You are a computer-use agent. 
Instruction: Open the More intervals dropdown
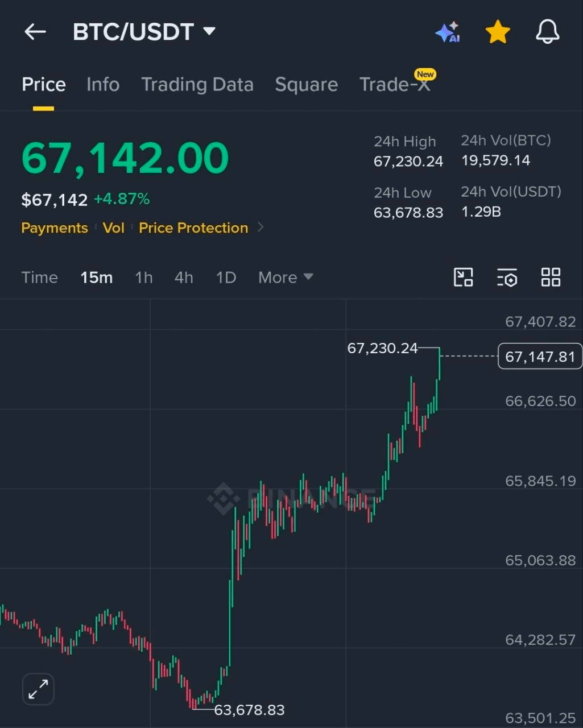point(286,278)
